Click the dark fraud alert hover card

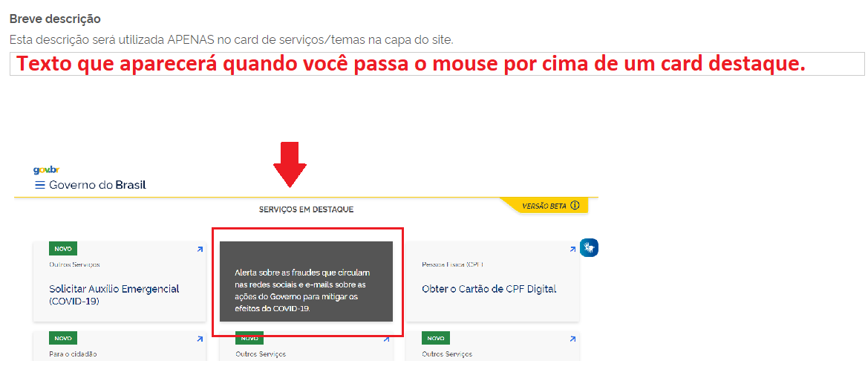tap(306, 281)
